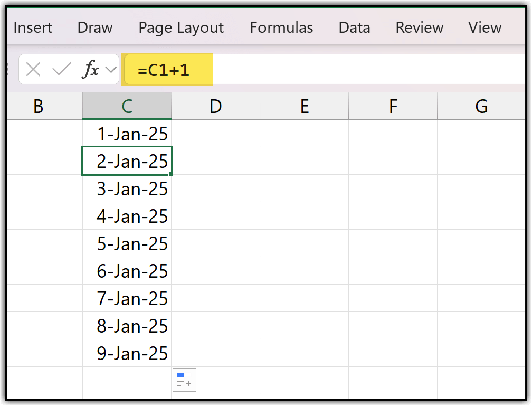Go to the Formulas tab
This screenshot has width=532, height=406.
(x=281, y=27)
